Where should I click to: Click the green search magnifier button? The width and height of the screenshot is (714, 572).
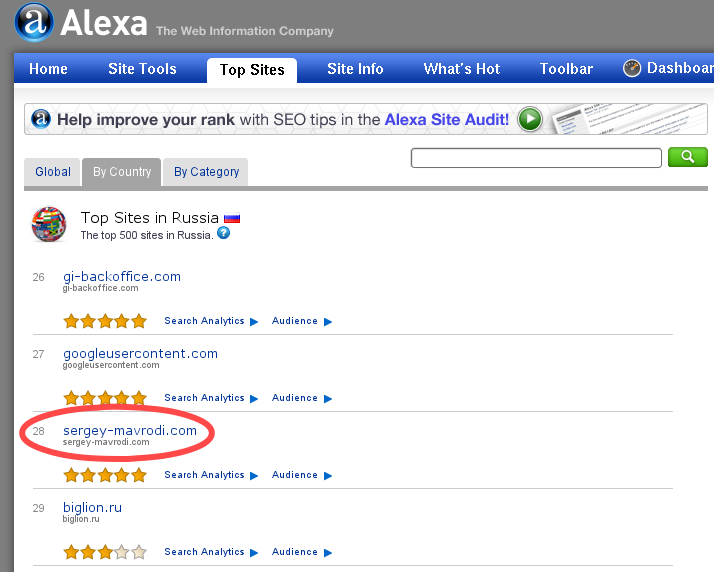point(688,157)
